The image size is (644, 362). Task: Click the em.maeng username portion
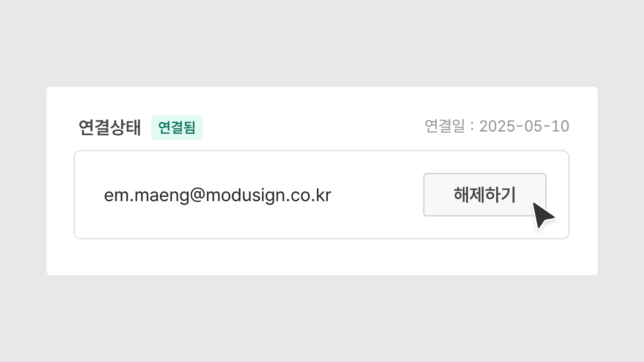[x=146, y=195]
